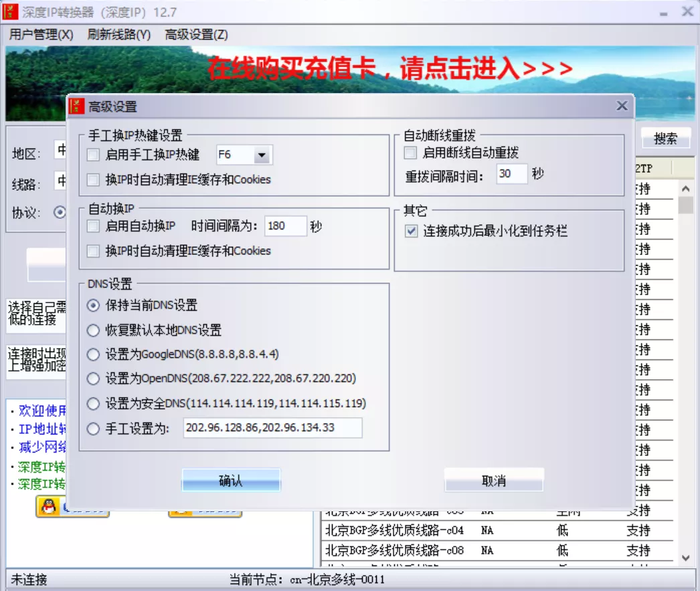Confirm the settings with the 确认 button
The height and width of the screenshot is (591, 700).
tap(231, 481)
